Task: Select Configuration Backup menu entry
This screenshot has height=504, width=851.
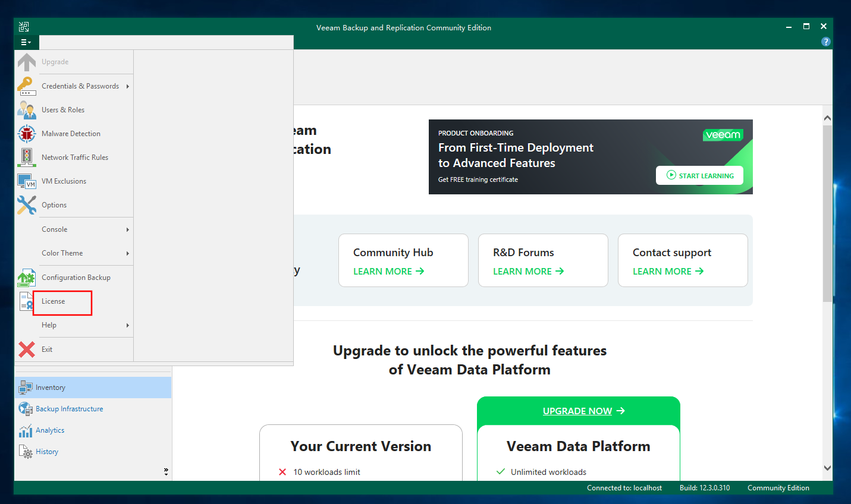Action: pos(74,278)
